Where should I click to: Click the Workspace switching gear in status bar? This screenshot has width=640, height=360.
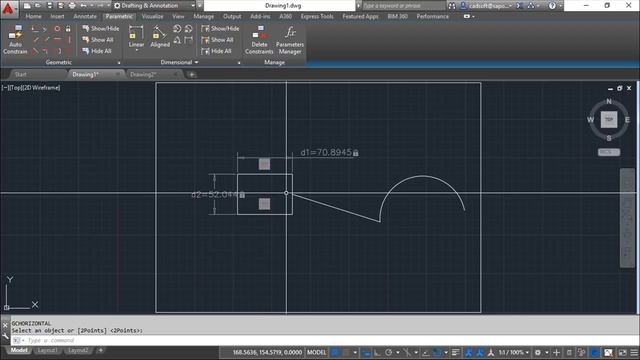pos(538,352)
